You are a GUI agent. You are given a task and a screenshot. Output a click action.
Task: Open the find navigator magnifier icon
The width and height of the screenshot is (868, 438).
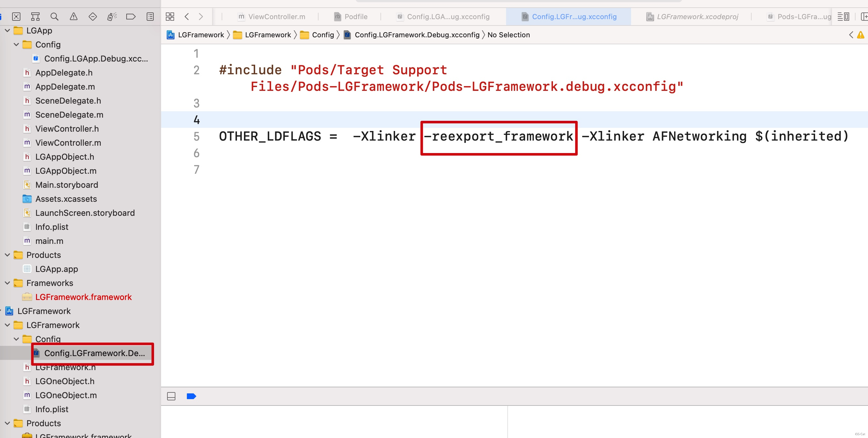point(54,17)
